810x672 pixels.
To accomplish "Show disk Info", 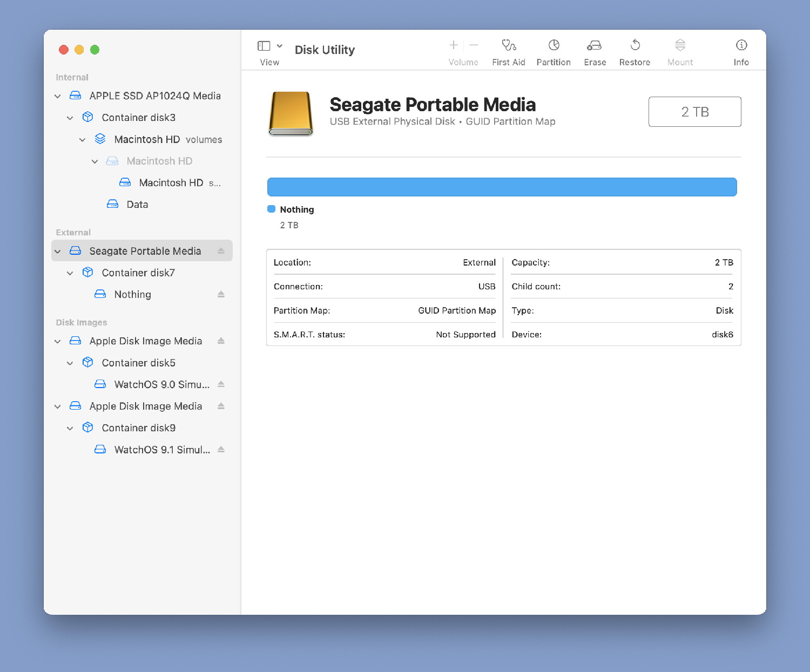I will [x=741, y=45].
